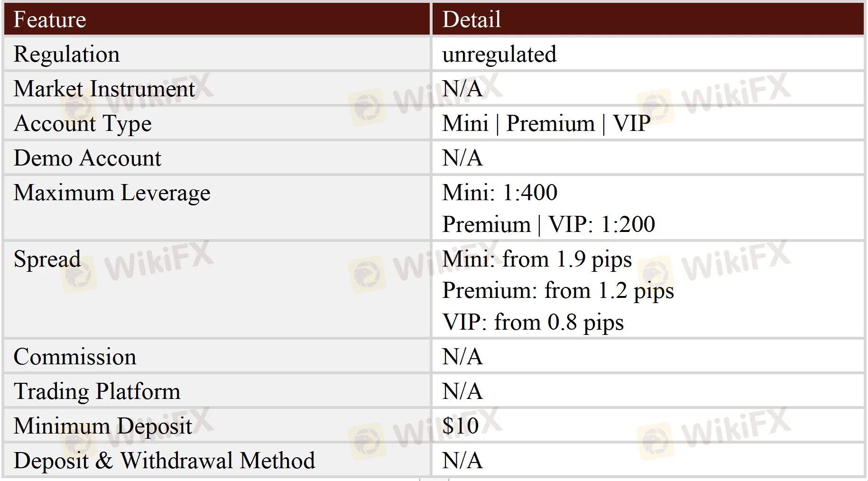Click the "unregulated" detail cell
Image resolution: width=868 pixels, height=481 pixels.
tap(499, 54)
